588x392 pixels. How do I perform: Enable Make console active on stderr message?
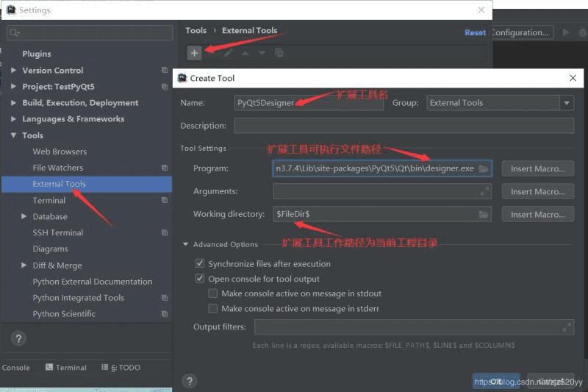(x=212, y=308)
